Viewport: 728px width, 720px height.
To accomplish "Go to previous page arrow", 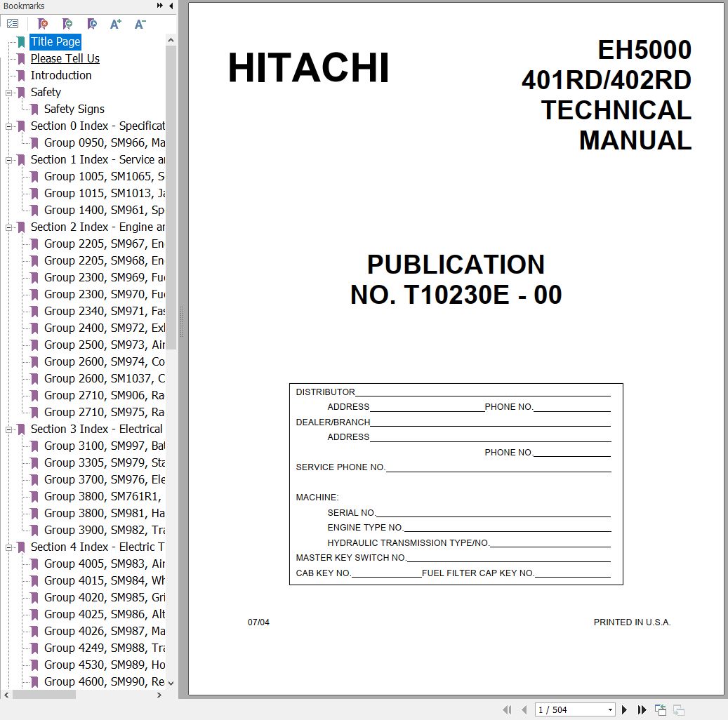I will pyautogui.click(x=524, y=709).
